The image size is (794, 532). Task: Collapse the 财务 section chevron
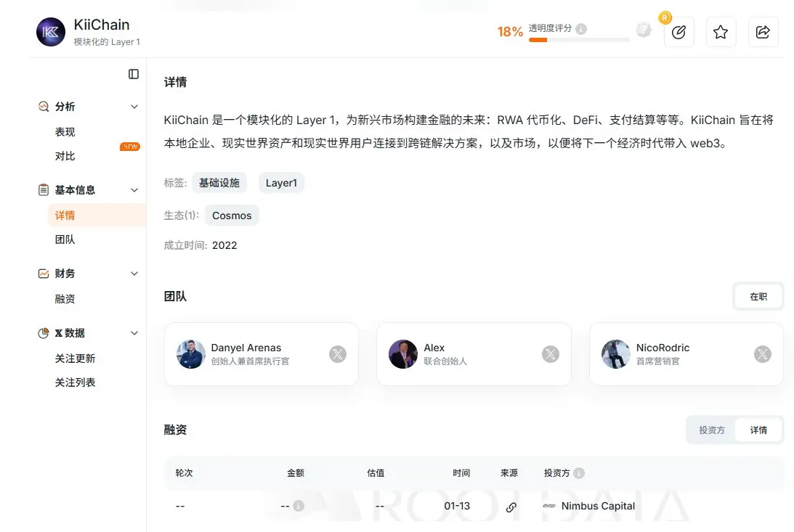(134, 274)
